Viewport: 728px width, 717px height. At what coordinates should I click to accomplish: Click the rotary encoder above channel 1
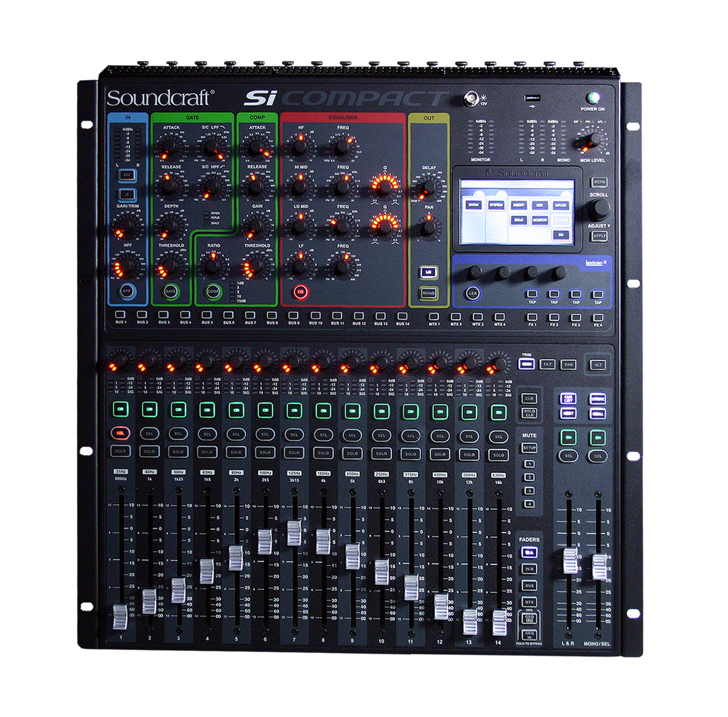120,360
